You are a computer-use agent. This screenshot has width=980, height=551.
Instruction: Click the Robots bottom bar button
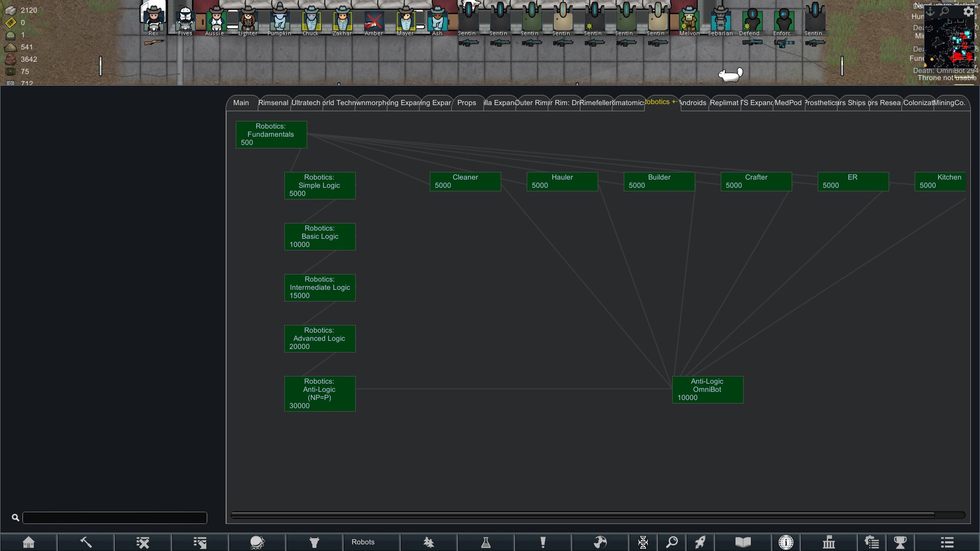click(363, 542)
